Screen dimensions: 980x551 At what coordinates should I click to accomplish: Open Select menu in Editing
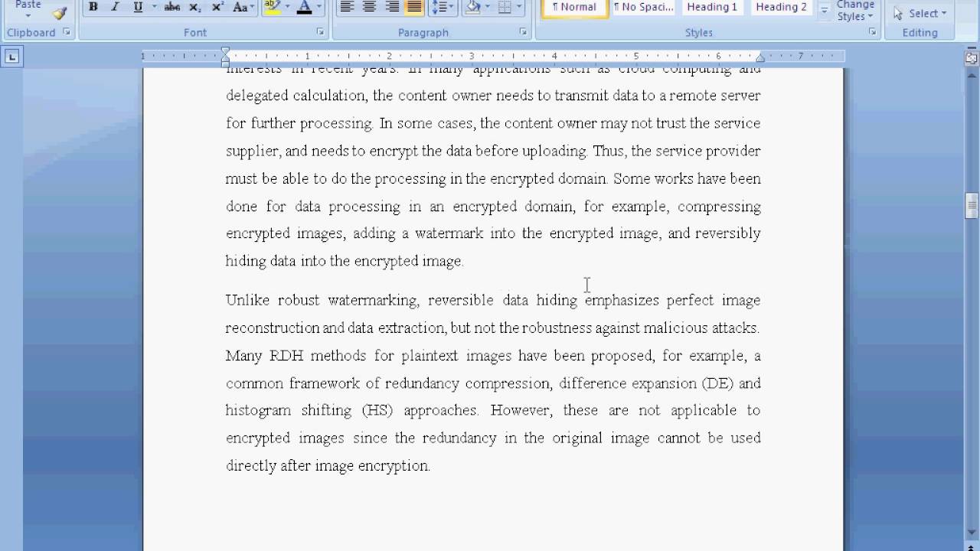[920, 13]
